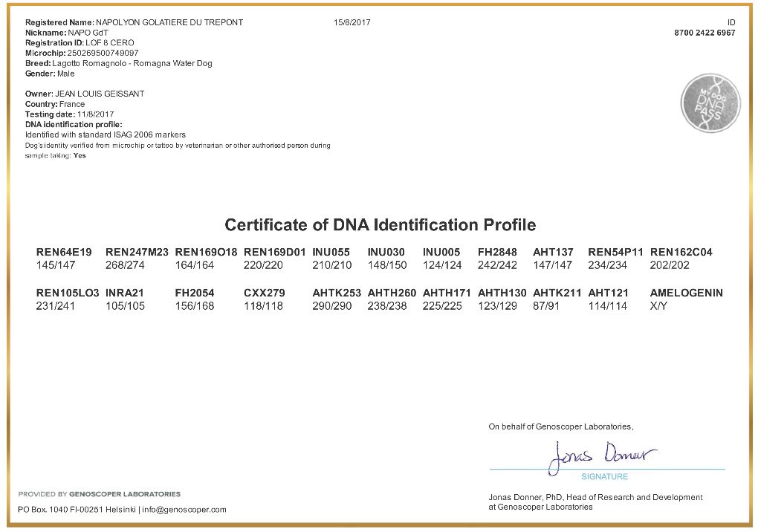Click the SIGNATURE label under the line
This screenshot has width=761, height=532.
[604, 476]
